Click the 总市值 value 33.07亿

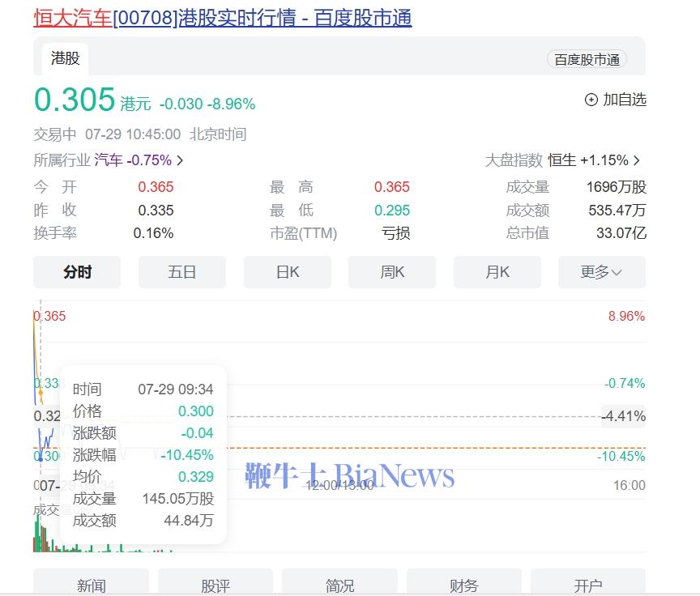coord(621,233)
